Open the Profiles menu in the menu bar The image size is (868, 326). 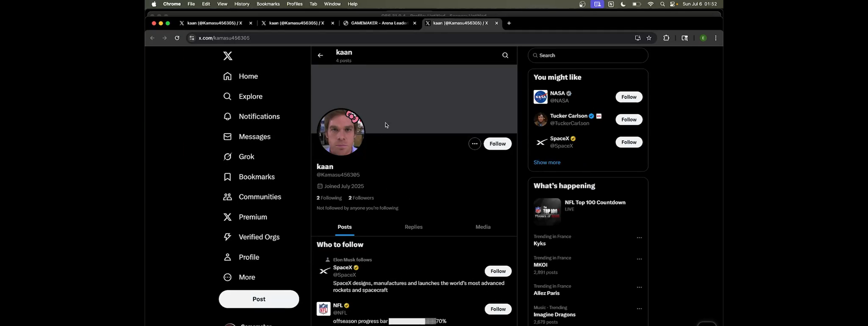tap(295, 4)
